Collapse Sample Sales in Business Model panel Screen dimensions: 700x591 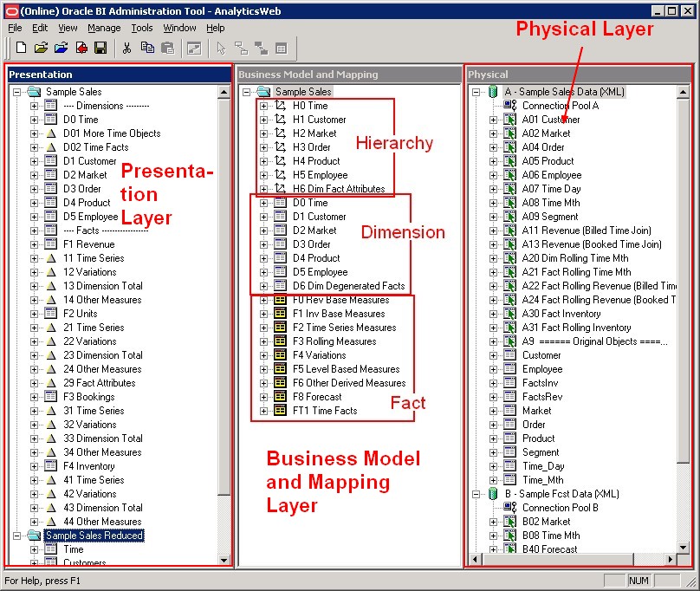[249, 91]
